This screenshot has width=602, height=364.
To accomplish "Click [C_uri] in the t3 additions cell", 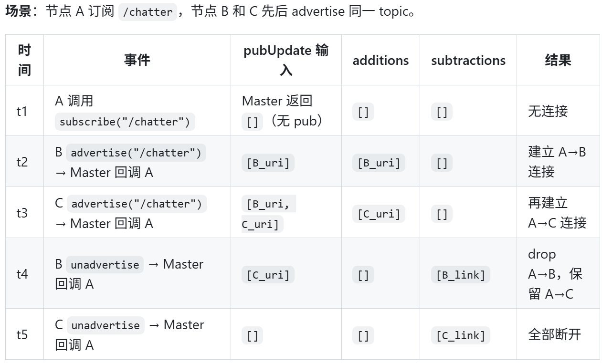I will click(380, 214).
